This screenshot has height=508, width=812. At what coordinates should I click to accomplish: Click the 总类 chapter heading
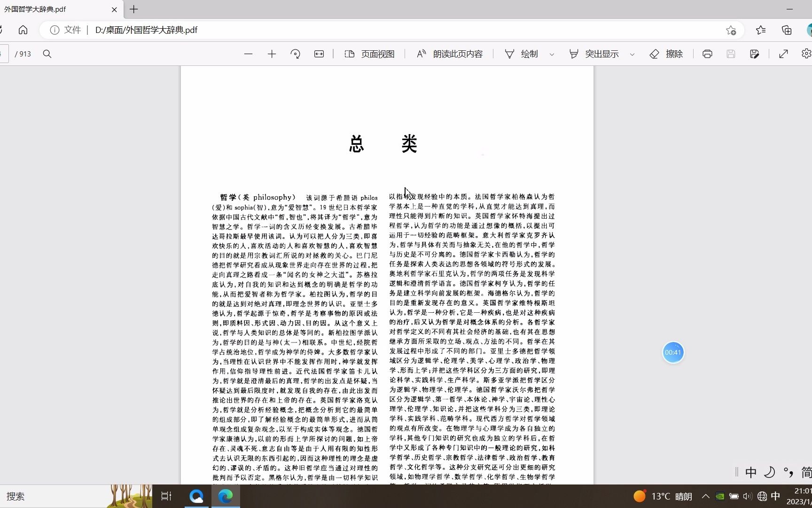pyautogui.click(x=383, y=144)
